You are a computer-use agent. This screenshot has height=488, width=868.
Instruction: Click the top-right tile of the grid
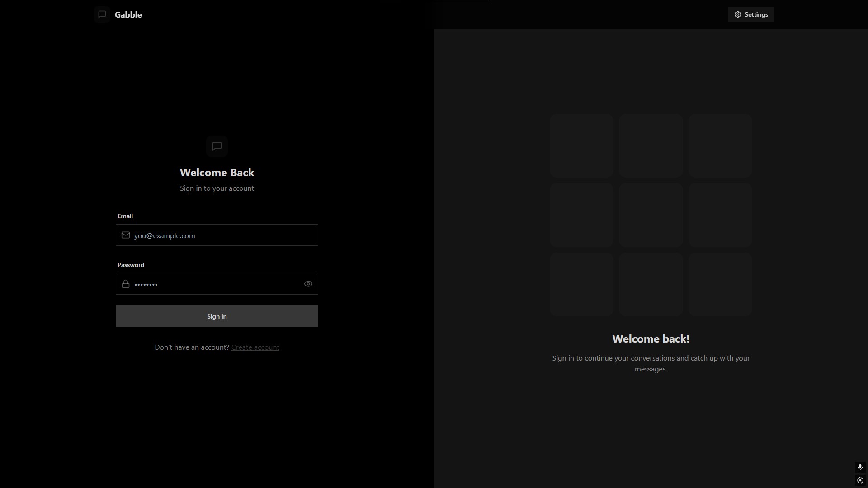[720, 145]
